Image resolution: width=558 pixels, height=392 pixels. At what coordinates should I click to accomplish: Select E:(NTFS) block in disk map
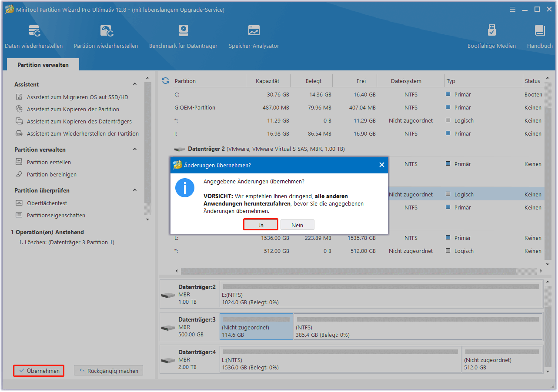(x=381, y=294)
